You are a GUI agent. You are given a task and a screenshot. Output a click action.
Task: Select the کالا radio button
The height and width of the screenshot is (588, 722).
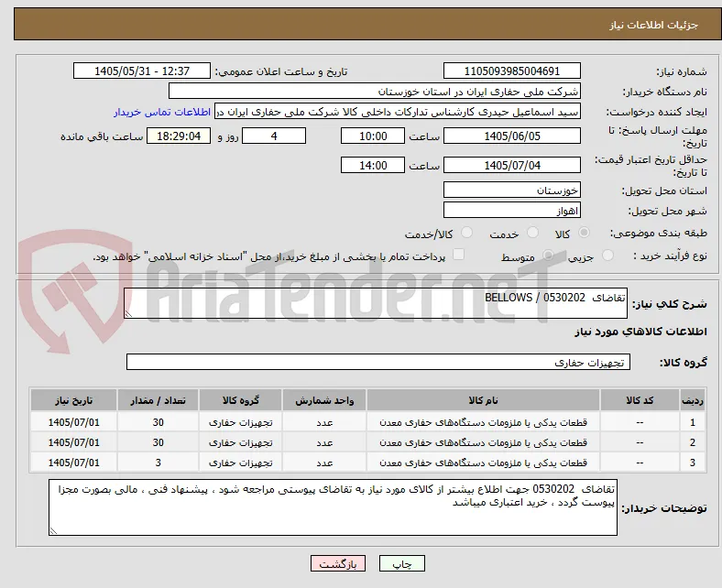584,233
